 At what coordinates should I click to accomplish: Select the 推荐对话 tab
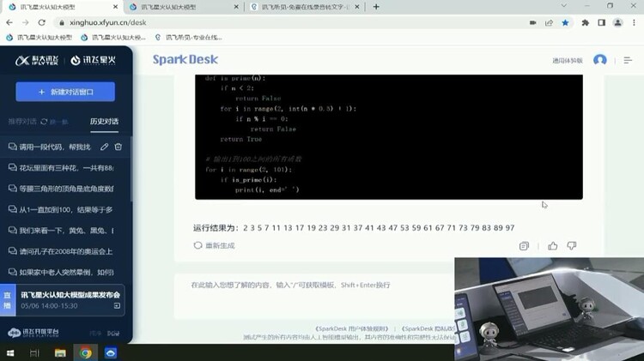[22, 122]
